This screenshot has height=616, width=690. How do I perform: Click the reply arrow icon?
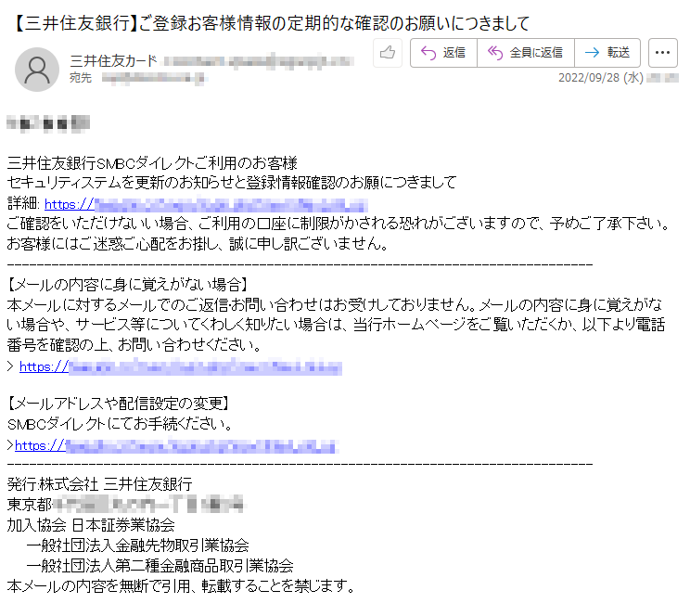click(428, 53)
